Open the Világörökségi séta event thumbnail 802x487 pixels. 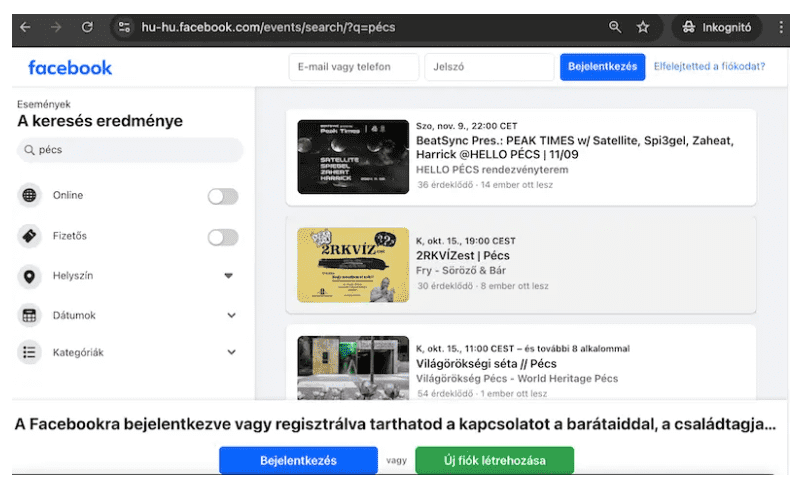[x=353, y=367]
